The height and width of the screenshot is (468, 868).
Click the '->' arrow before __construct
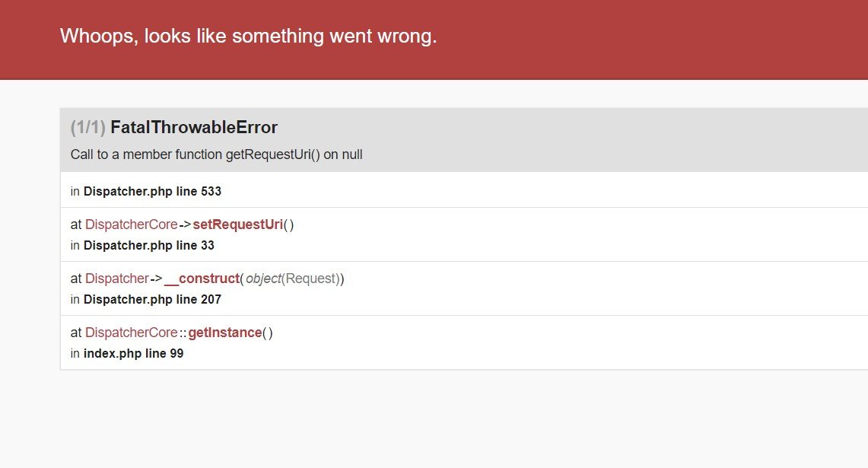[156, 279]
